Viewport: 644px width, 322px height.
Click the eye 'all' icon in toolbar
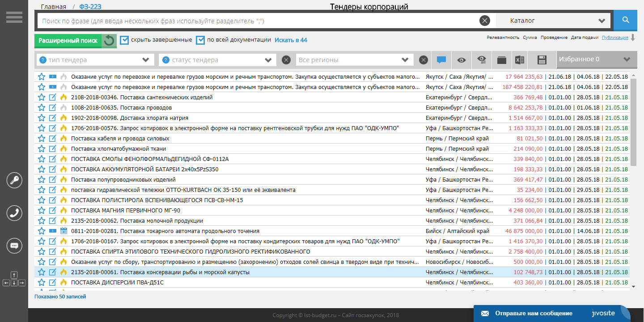[482, 60]
